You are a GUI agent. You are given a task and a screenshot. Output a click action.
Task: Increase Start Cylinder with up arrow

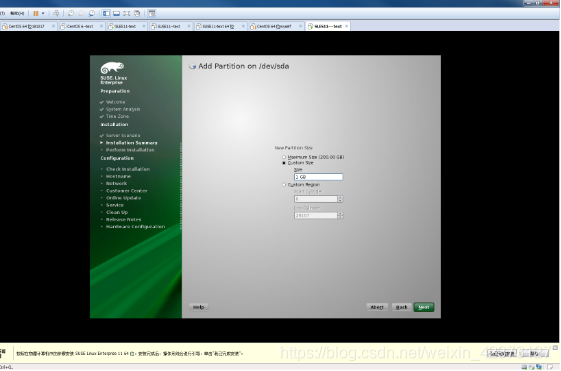click(x=340, y=197)
